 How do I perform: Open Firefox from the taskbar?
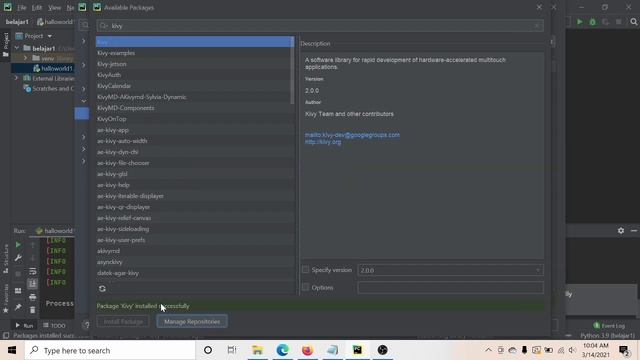(x=307, y=350)
